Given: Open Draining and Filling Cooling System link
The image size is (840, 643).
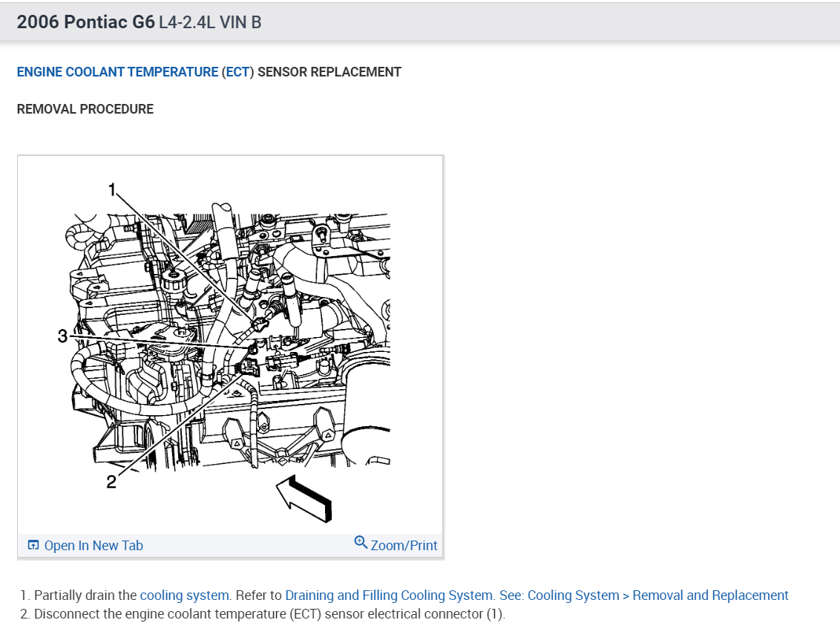Looking at the screenshot, I should (x=389, y=595).
